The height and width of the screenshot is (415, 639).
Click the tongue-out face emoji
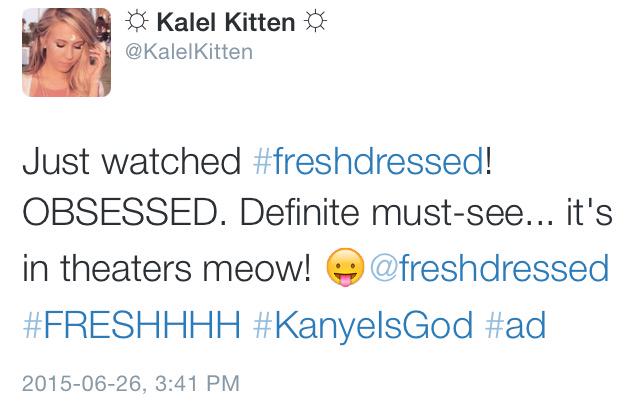point(345,268)
